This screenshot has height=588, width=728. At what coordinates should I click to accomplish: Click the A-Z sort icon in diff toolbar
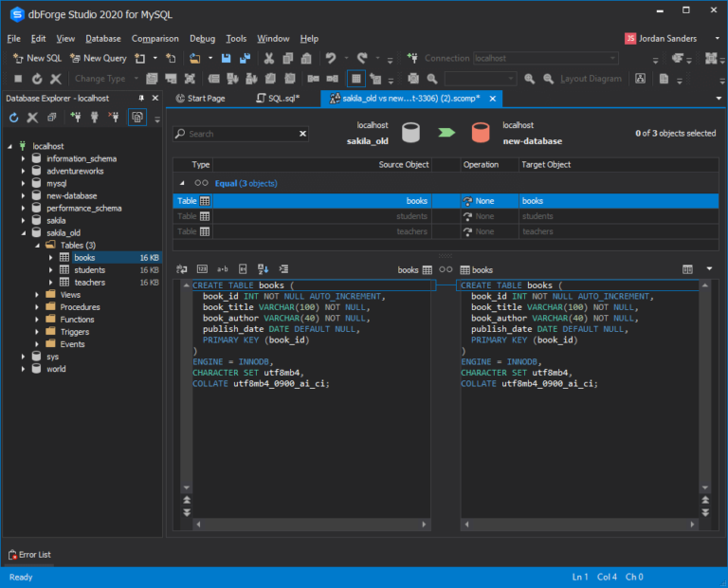263,269
